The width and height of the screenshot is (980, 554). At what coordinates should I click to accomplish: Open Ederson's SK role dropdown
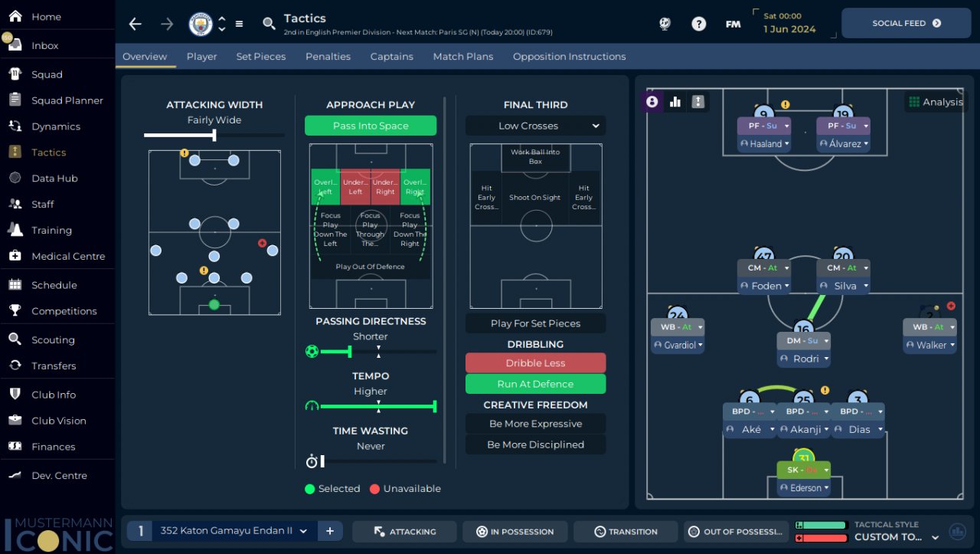point(804,470)
